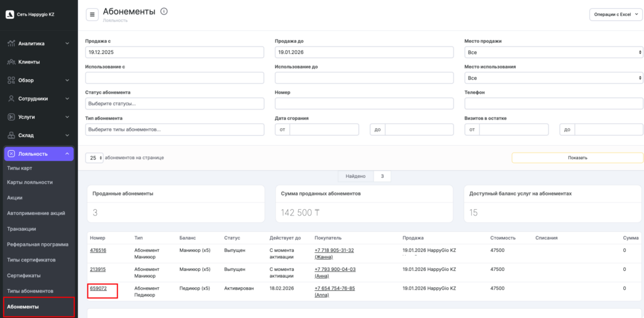Screen dimensions: 644x318
Task: Click the Сотрудники person icon
Action: click(x=11, y=99)
